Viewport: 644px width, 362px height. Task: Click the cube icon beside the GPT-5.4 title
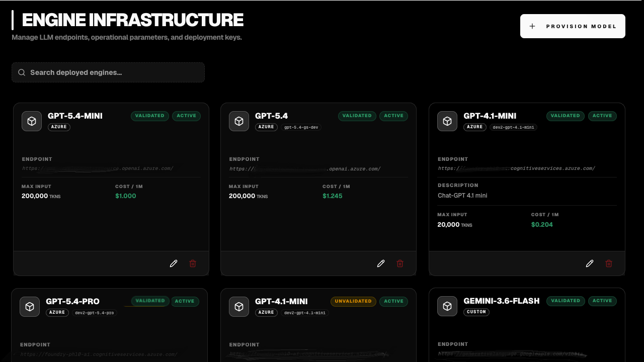pos(239,121)
